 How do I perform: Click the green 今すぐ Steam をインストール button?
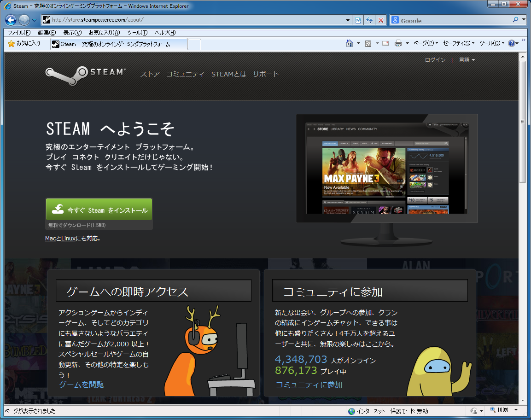99,210
